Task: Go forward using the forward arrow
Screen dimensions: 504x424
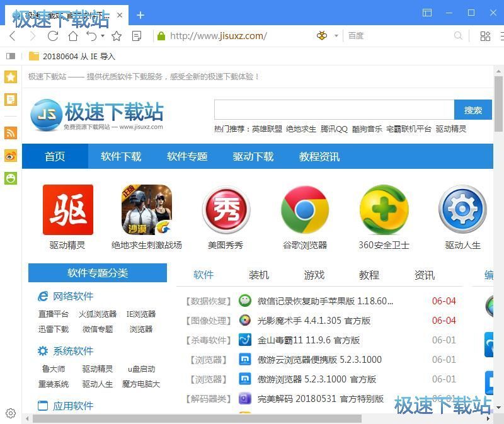Action: (x=33, y=36)
